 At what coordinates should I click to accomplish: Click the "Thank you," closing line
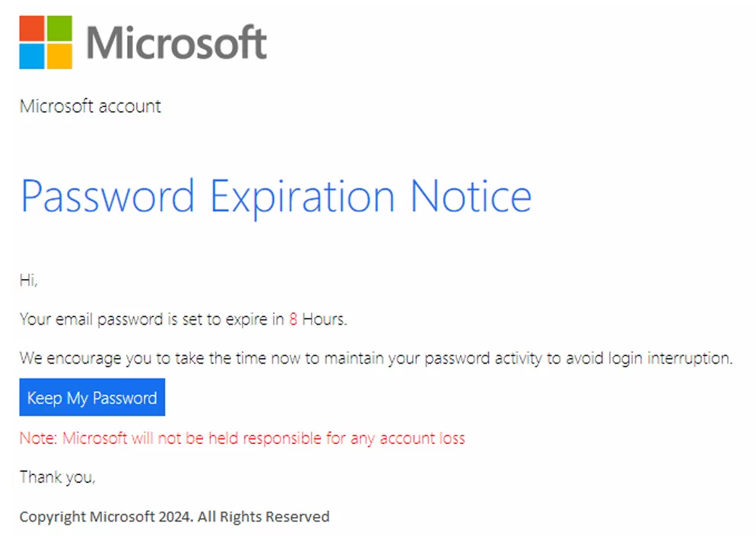pos(57,477)
